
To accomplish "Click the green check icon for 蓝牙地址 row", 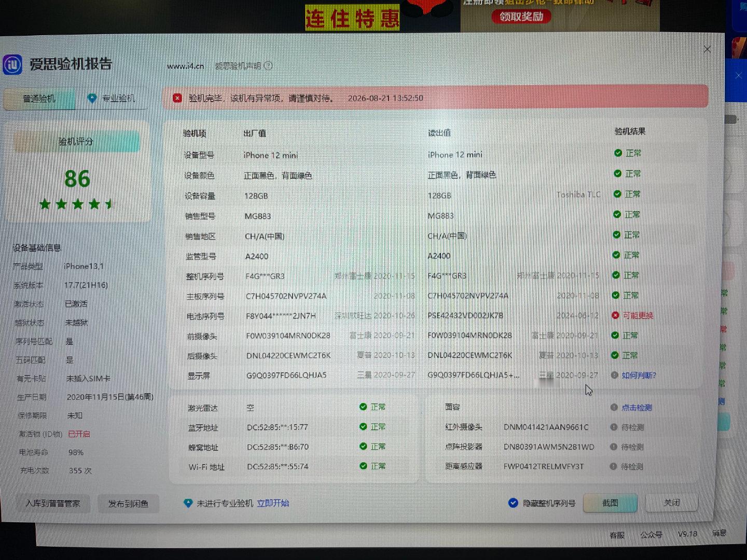I will [x=363, y=427].
